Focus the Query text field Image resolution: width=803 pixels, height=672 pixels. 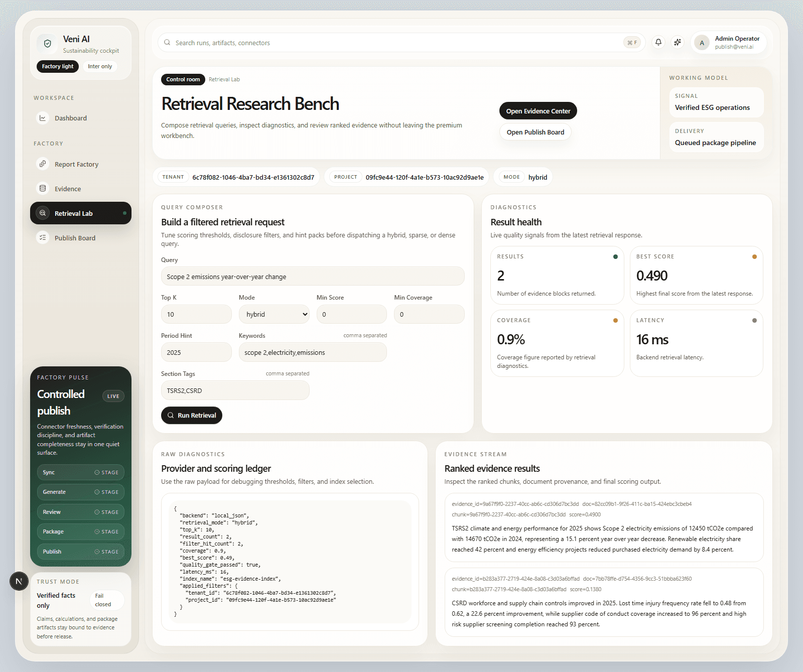pos(312,277)
